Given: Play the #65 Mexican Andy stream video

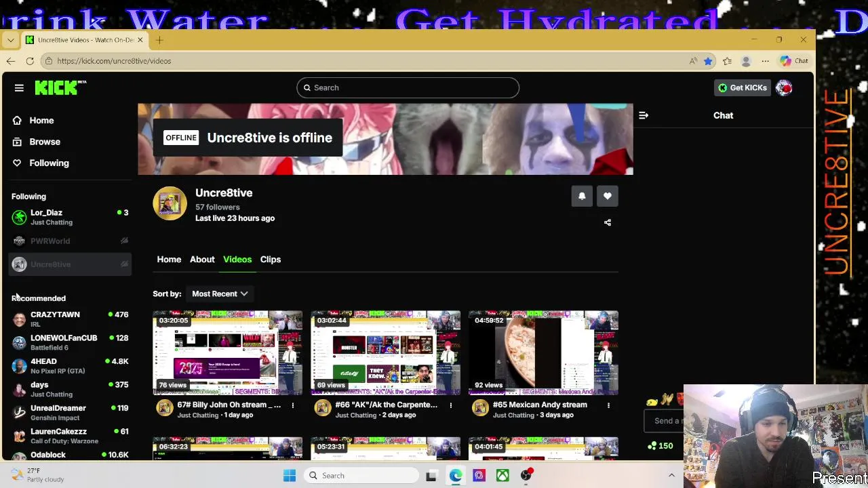Looking at the screenshot, I should 543,352.
